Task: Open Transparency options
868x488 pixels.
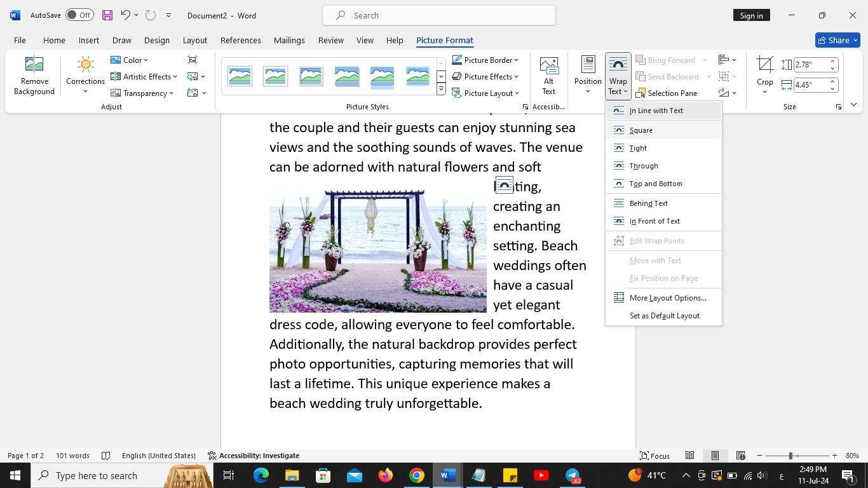Action: pos(142,93)
